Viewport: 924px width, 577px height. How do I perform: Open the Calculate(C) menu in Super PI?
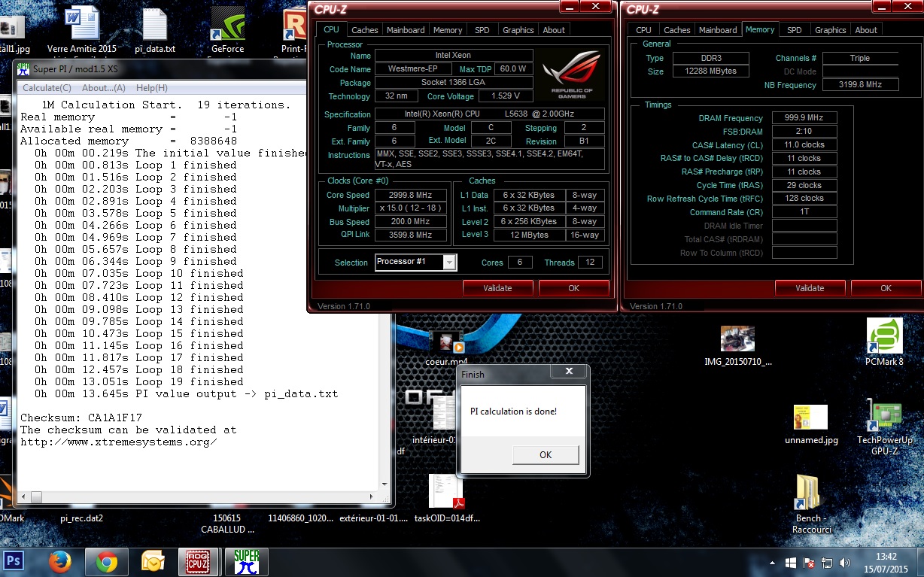[47, 88]
